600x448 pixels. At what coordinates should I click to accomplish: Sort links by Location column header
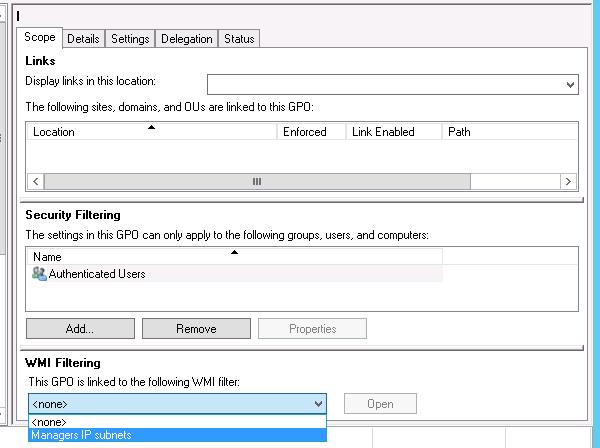click(150, 131)
